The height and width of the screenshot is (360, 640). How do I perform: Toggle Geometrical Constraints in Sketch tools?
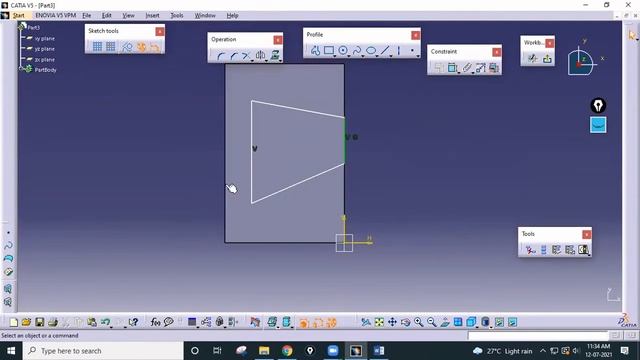pos(141,47)
